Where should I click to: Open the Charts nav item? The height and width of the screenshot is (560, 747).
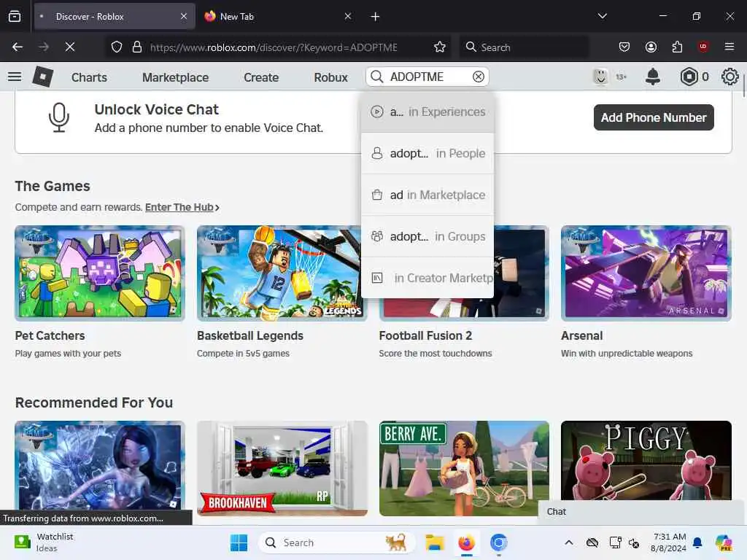(89, 77)
